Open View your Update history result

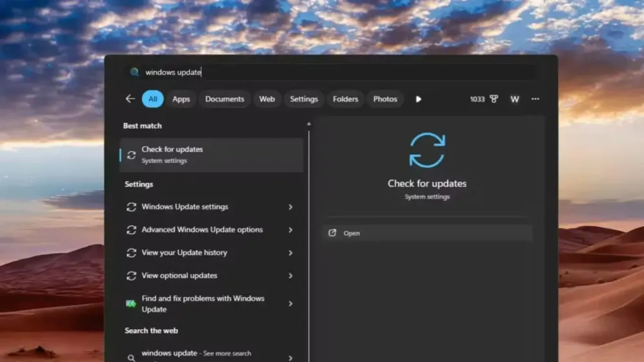point(211,252)
